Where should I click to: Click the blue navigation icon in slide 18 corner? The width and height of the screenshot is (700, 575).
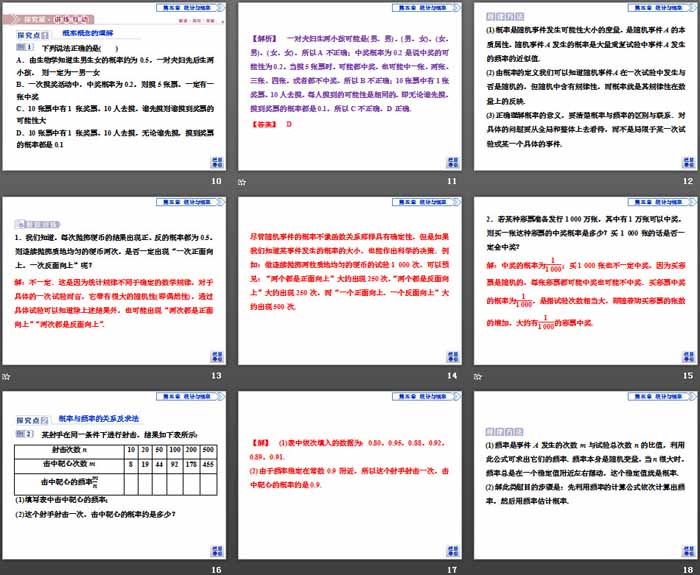pyautogui.click(x=688, y=551)
